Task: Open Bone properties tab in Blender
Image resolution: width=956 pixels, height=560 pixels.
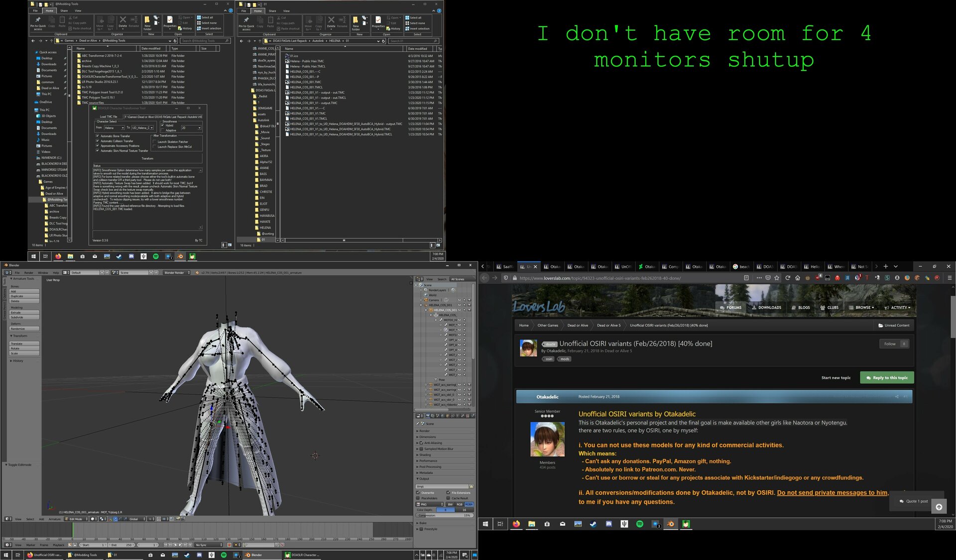Action: 462,416
